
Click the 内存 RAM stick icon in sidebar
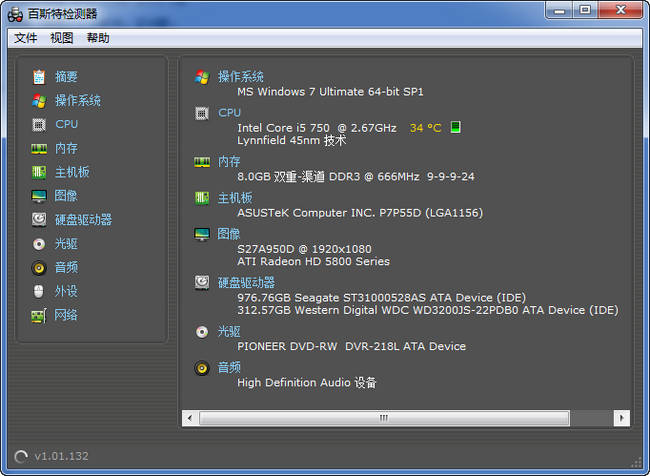[39, 148]
